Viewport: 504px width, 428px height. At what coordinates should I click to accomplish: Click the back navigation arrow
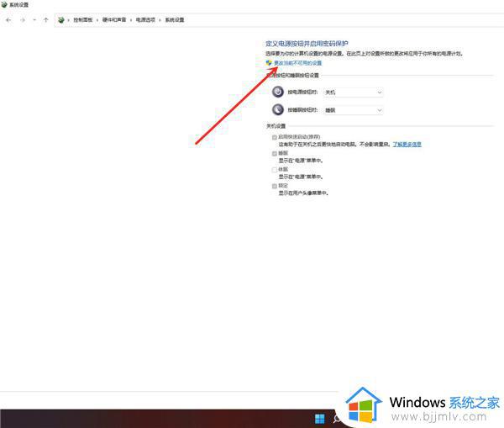click(9, 18)
